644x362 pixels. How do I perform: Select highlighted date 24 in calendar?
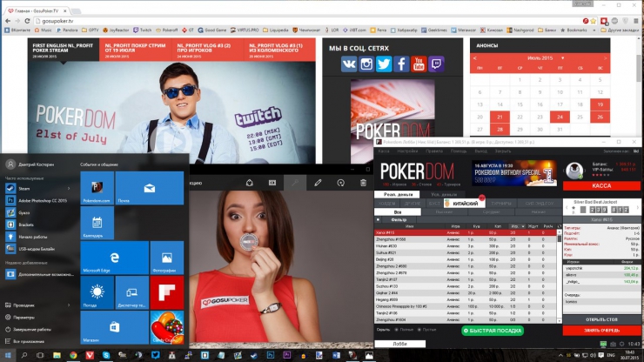560,117
